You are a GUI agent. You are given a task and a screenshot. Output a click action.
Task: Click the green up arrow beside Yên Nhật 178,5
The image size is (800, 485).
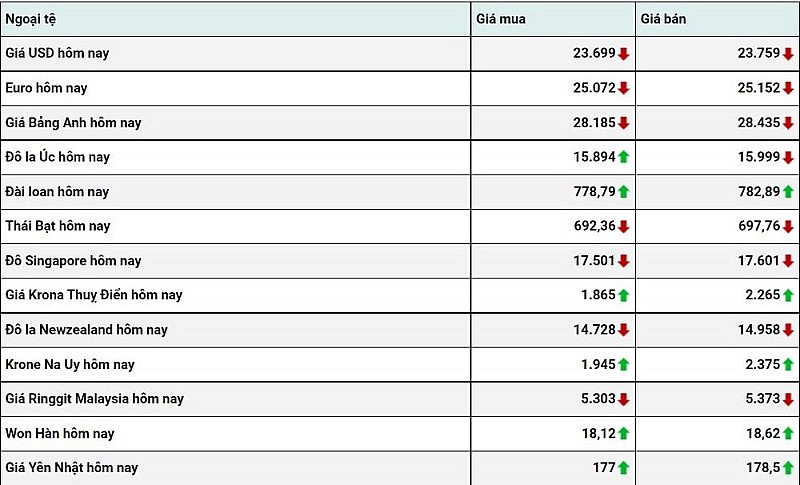788,468
